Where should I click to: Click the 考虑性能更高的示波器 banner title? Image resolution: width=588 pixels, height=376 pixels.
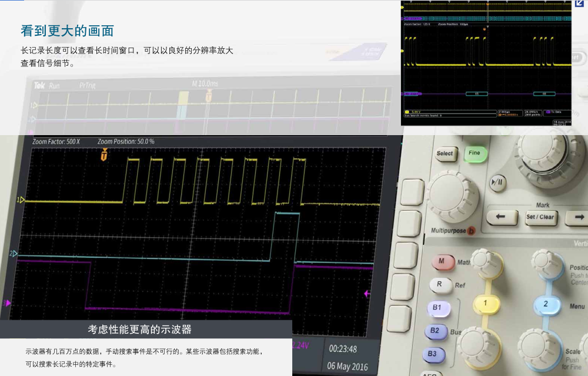(x=139, y=330)
